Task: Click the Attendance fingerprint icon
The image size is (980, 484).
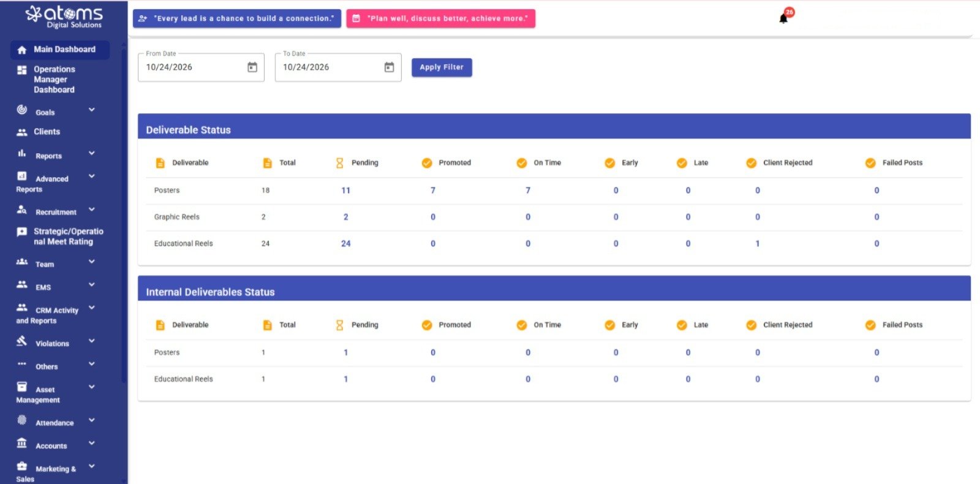Action: click(22, 420)
